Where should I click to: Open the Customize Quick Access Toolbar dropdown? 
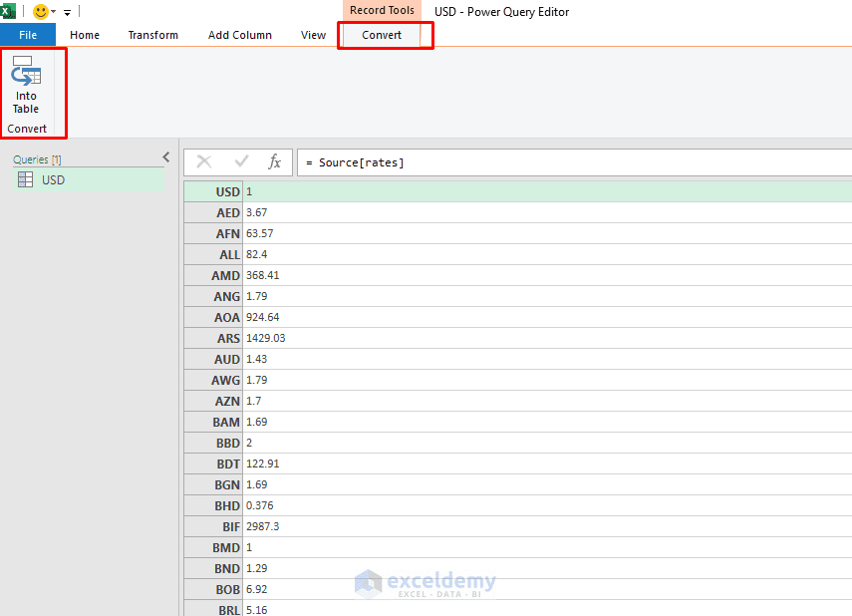tap(68, 12)
